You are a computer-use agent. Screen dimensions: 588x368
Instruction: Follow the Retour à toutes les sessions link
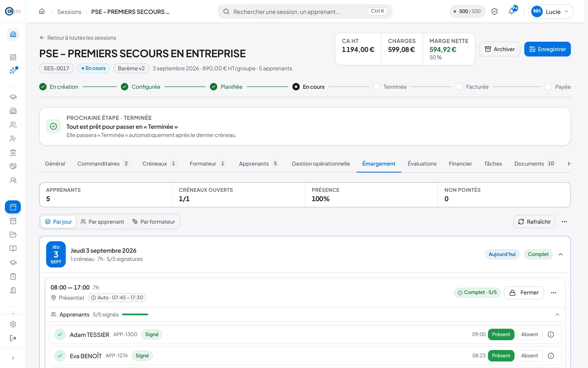tap(78, 38)
